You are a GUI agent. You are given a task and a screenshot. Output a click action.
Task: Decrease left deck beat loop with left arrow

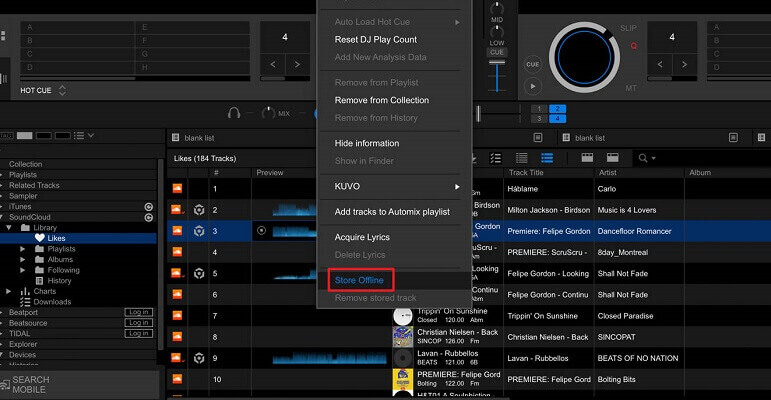pyautogui.click(x=273, y=64)
